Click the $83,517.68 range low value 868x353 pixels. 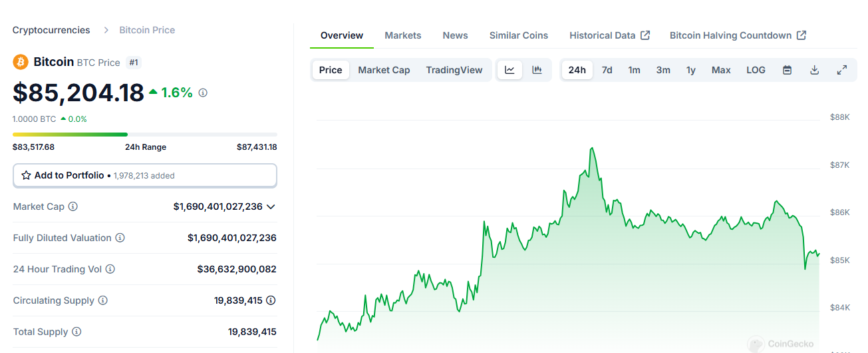pos(33,147)
